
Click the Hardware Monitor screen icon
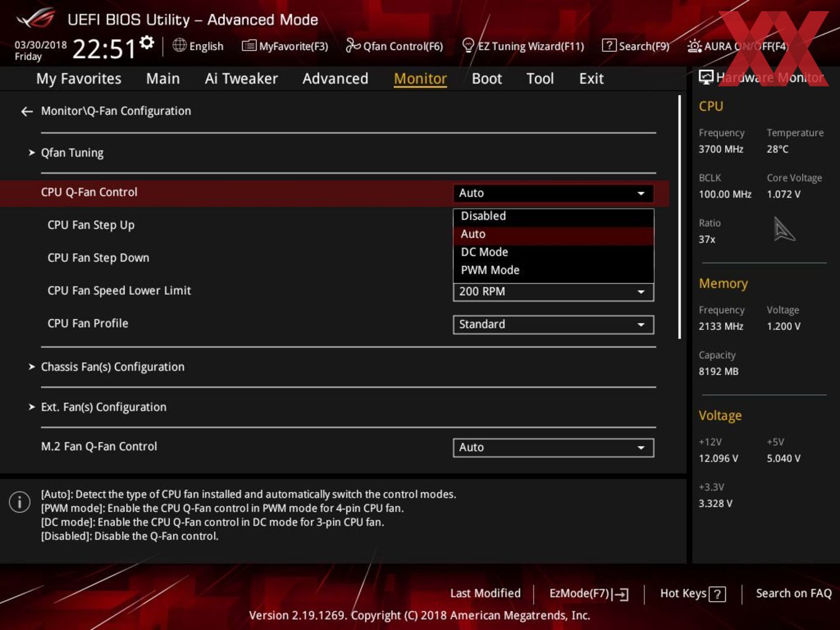pyautogui.click(x=706, y=77)
